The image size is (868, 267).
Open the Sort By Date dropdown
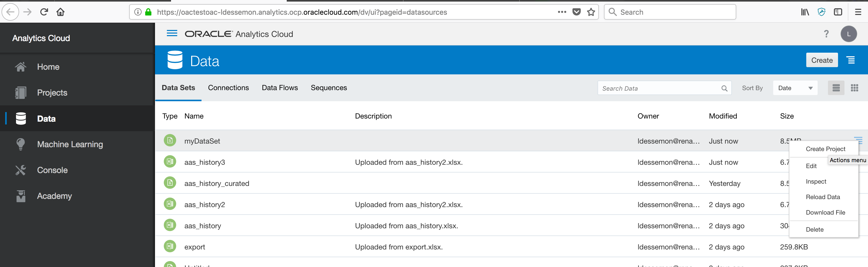click(795, 88)
